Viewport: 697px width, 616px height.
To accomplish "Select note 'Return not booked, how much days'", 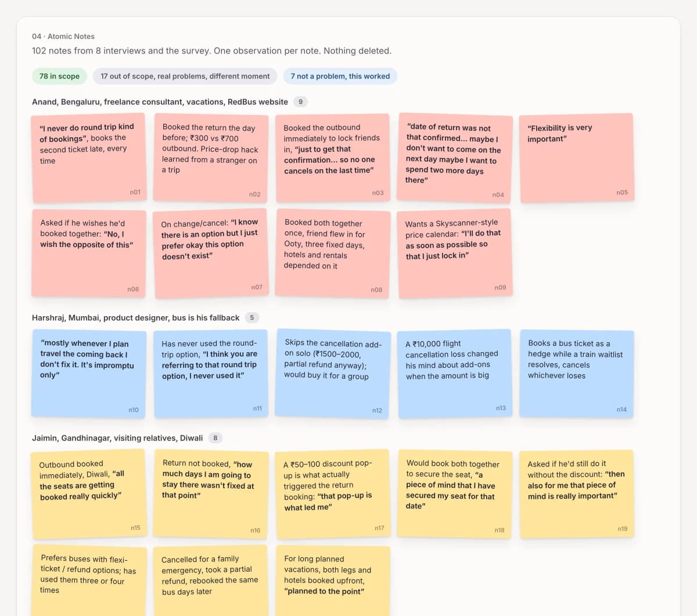I will click(x=211, y=494).
